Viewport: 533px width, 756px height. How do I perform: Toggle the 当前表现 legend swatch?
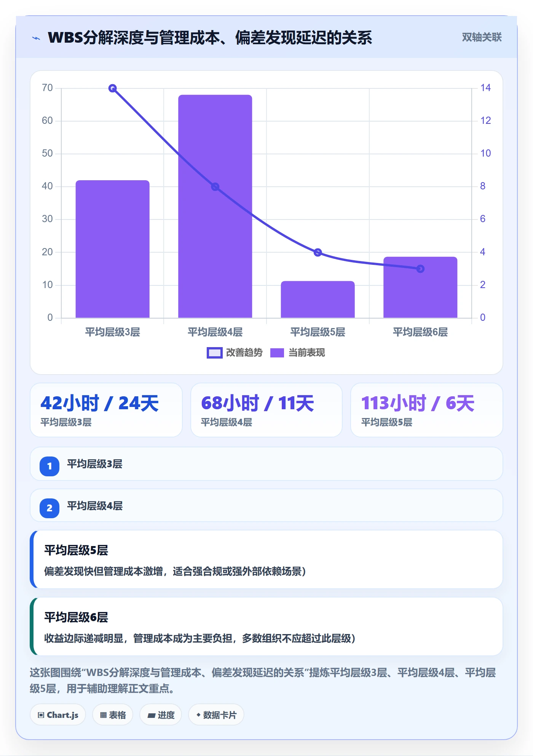point(277,353)
